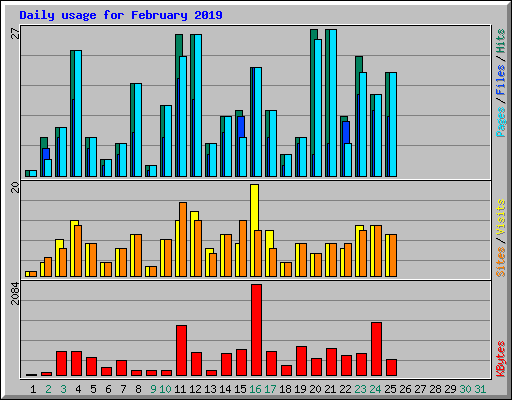Click the 'Hits' legend label
The height and width of the screenshot is (400, 512).
[x=500, y=41]
